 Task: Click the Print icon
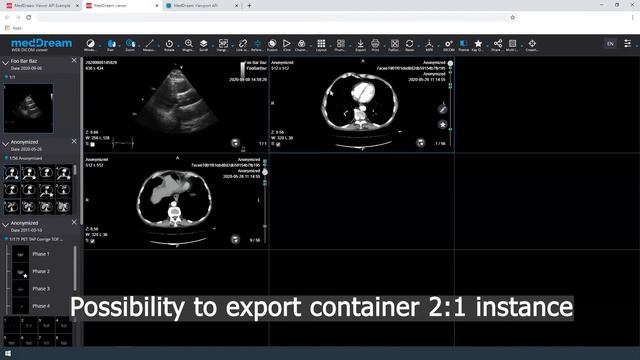point(375,44)
